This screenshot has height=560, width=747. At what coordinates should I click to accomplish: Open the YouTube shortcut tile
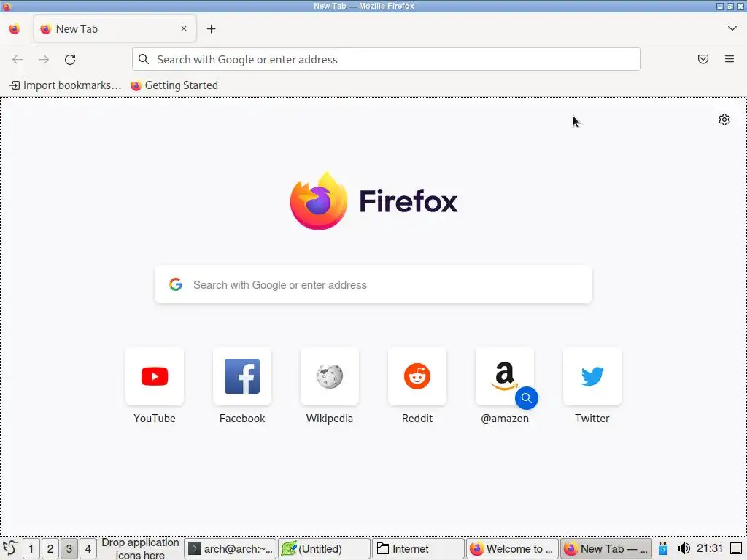(x=155, y=376)
